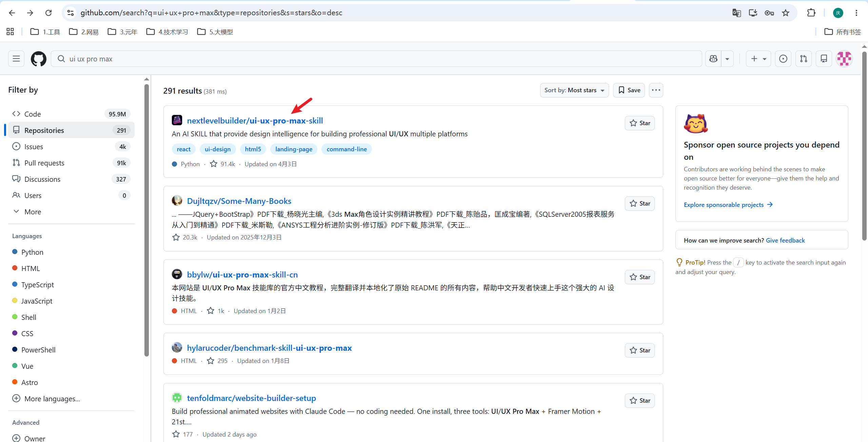This screenshot has width=868, height=442.
Task: Select the Repositories filter
Action: 71,130
